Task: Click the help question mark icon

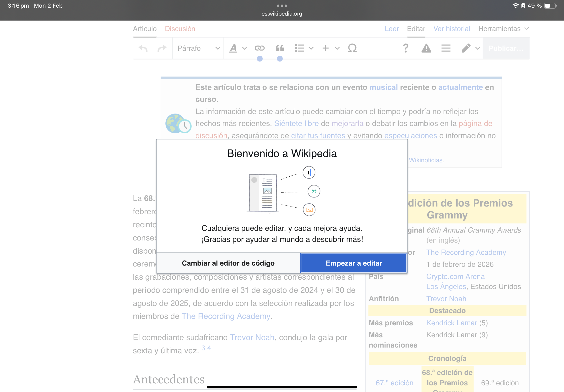Action: (x=406, y=48)
